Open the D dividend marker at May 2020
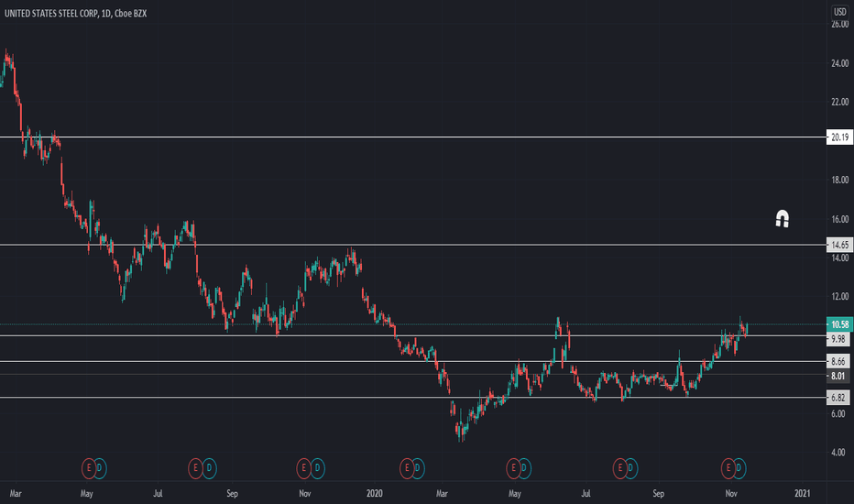Screen dimensions: 854x504 (523, 468)
